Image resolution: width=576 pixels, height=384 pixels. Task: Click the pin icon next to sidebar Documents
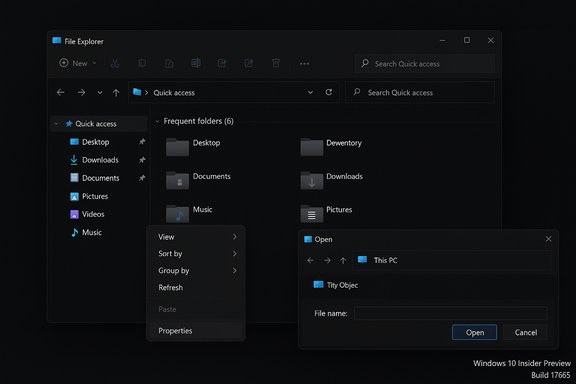click(142, 177)
